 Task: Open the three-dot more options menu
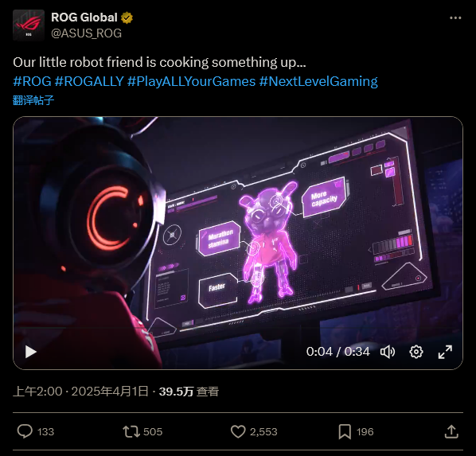tap(455, 18)
